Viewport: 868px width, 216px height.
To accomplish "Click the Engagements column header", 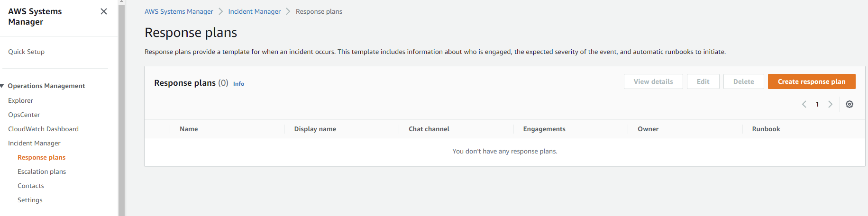I will coord(544,129).
